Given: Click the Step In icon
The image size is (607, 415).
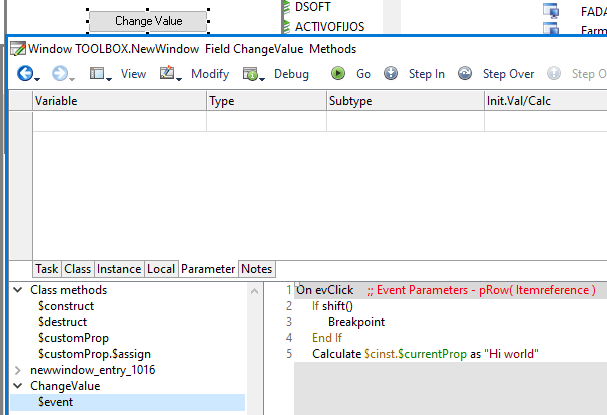Looking at the screenshot, I should pos(391,74).
